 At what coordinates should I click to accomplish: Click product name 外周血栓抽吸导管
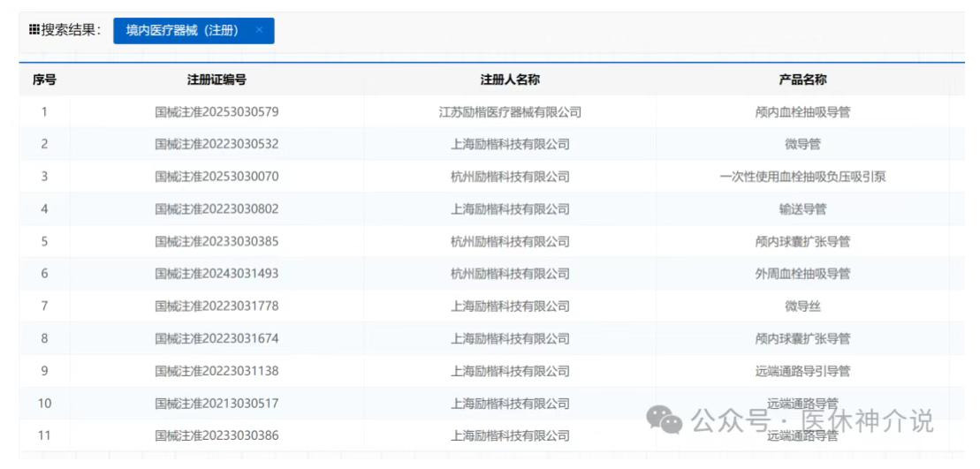coord(802,274)
